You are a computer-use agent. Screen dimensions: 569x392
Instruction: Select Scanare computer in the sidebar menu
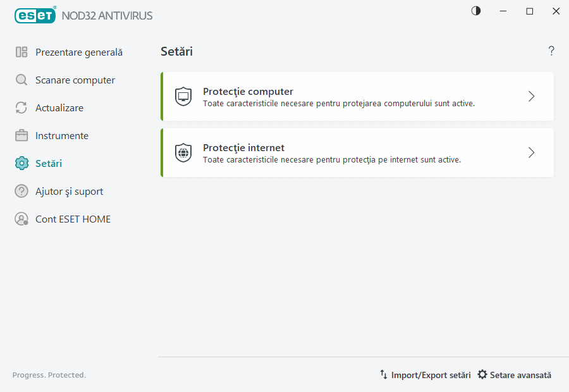[76, 80]
